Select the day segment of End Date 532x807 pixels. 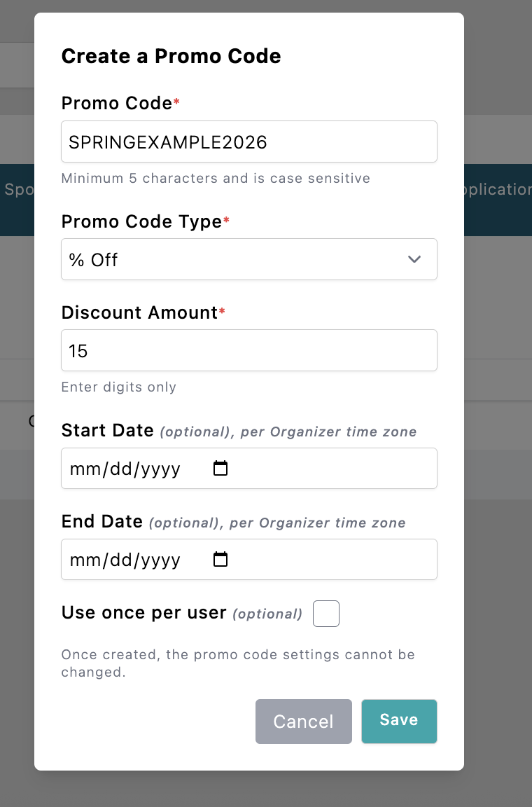click(122, 560)
